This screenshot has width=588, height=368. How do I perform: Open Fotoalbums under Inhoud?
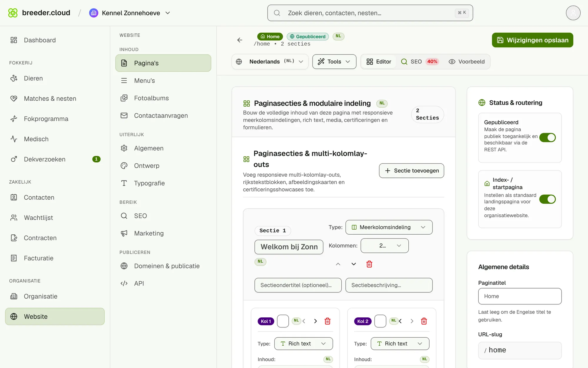(x=163, y=98)
